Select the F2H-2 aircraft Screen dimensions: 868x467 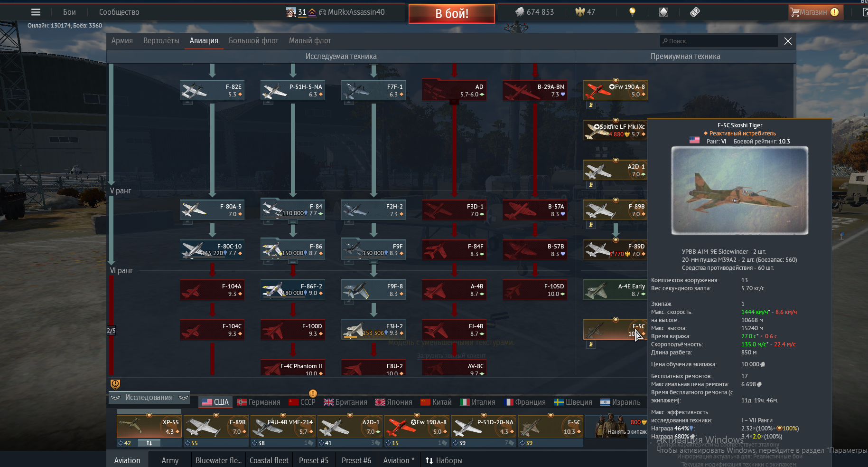(373, 210)
